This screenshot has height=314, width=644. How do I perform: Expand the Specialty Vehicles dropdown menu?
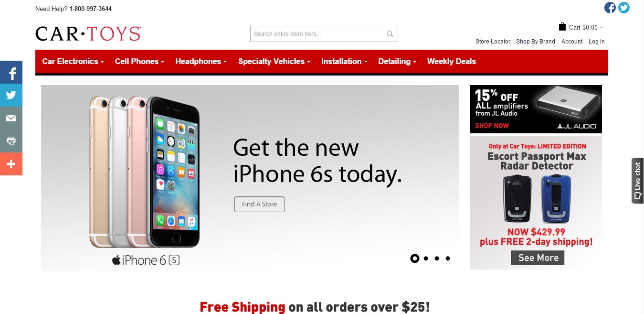274,61
